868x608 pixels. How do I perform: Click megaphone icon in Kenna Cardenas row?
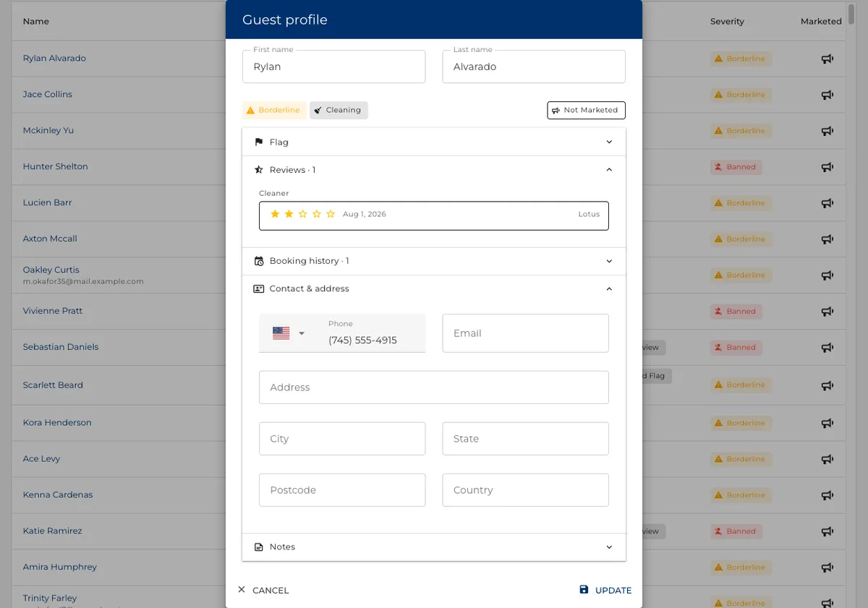tap(827, 495)
